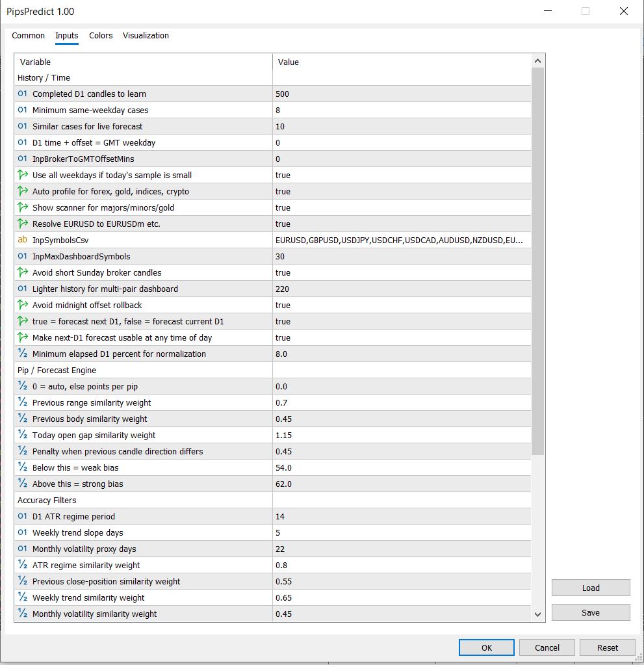Click OK to apply the inputs
644x665 pixels.
point(486,647)
